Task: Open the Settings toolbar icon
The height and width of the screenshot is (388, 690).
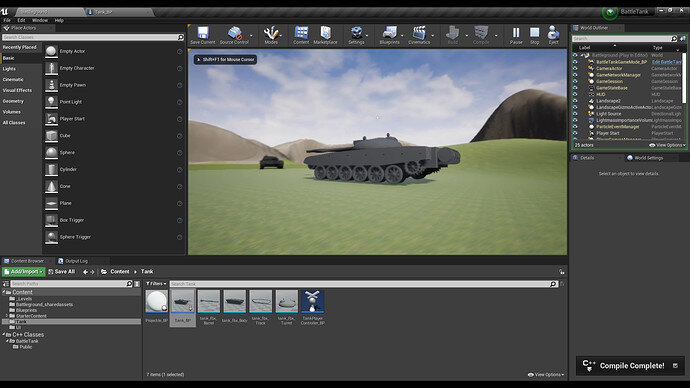Action: click(x=356, y=35)
